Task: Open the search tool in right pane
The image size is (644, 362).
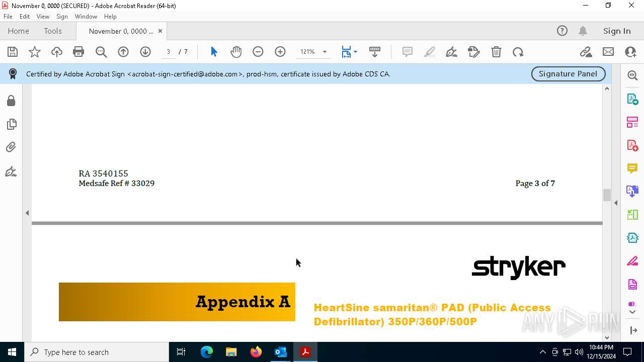Action: point(632,75)
